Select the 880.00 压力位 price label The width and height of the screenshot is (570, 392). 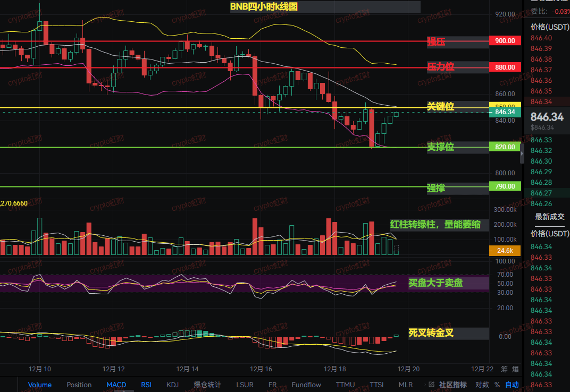[x=505, y=67]
